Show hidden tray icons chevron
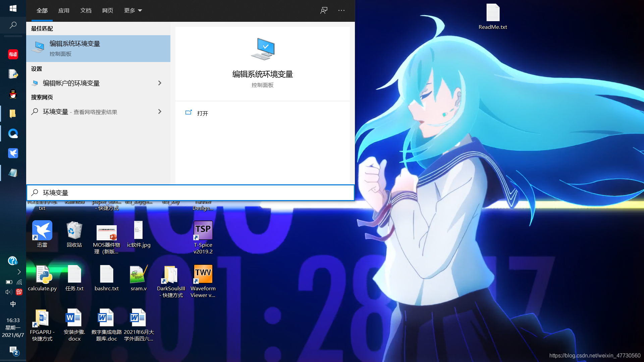This screenshot has height=362, width=644. 19,272
